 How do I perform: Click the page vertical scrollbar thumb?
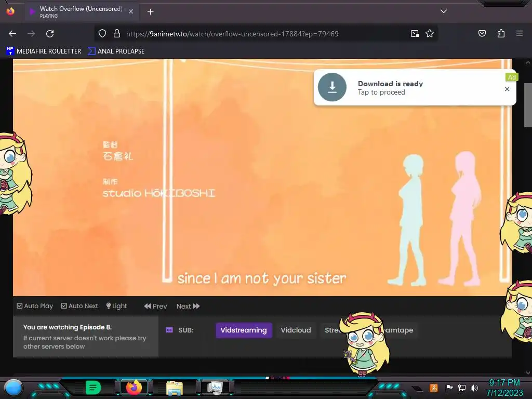[528, 105]
